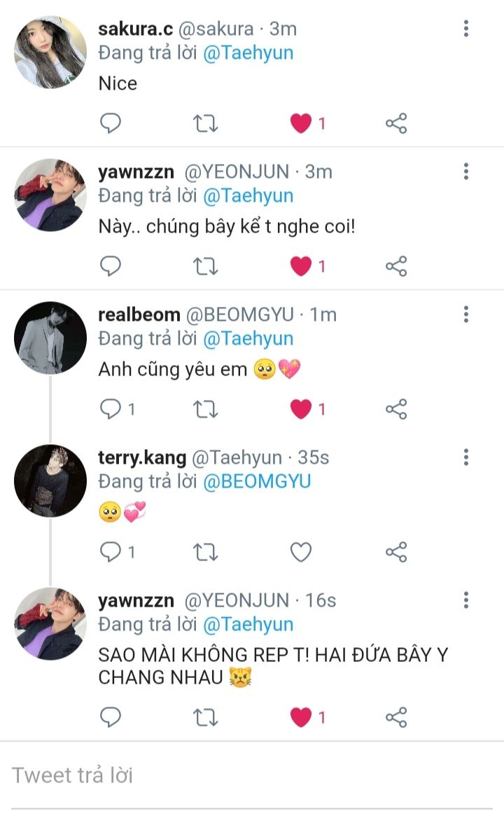
Task: Unlike yawnzzn's "SAO MÀI KHÔNG REP" tweet
Action: [x=301, y=717]
